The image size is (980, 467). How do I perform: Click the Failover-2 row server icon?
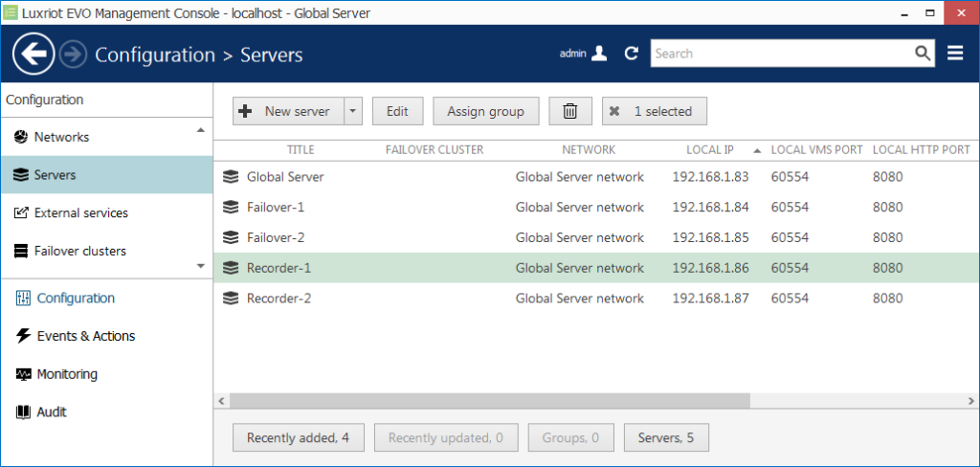(231, 237)
